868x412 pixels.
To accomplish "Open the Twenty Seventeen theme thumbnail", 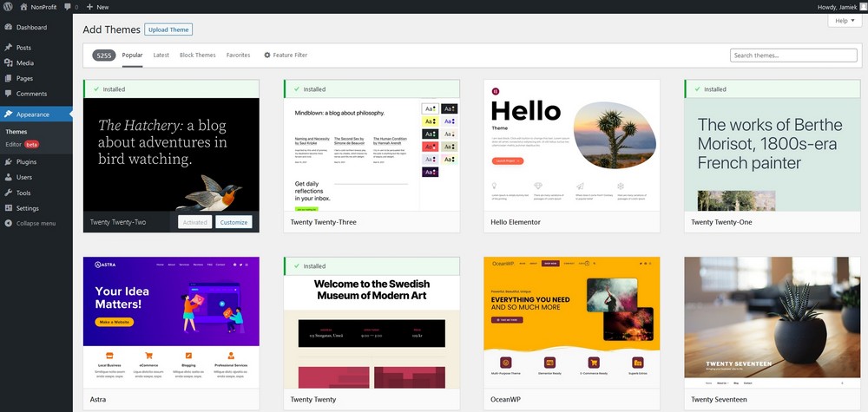I will (773, 323).
